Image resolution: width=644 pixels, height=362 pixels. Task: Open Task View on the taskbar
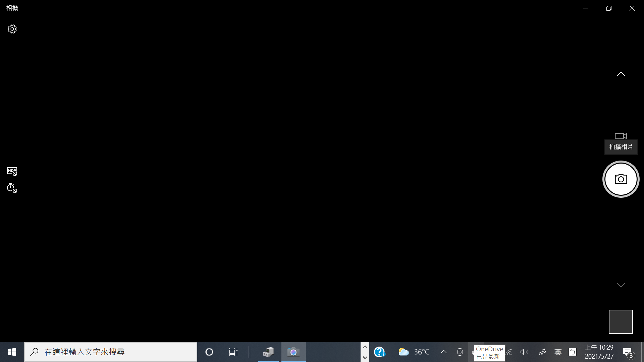click(x=233, y=352)
